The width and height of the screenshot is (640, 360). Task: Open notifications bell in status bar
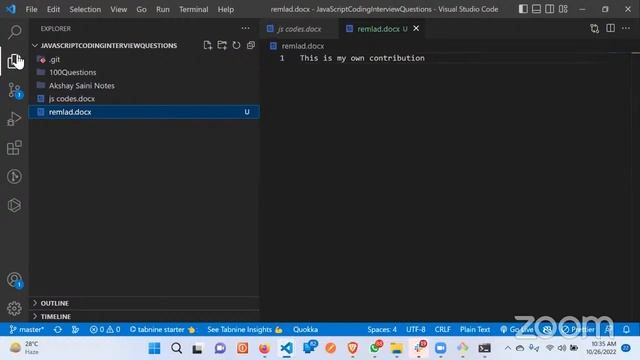point(626,329)
